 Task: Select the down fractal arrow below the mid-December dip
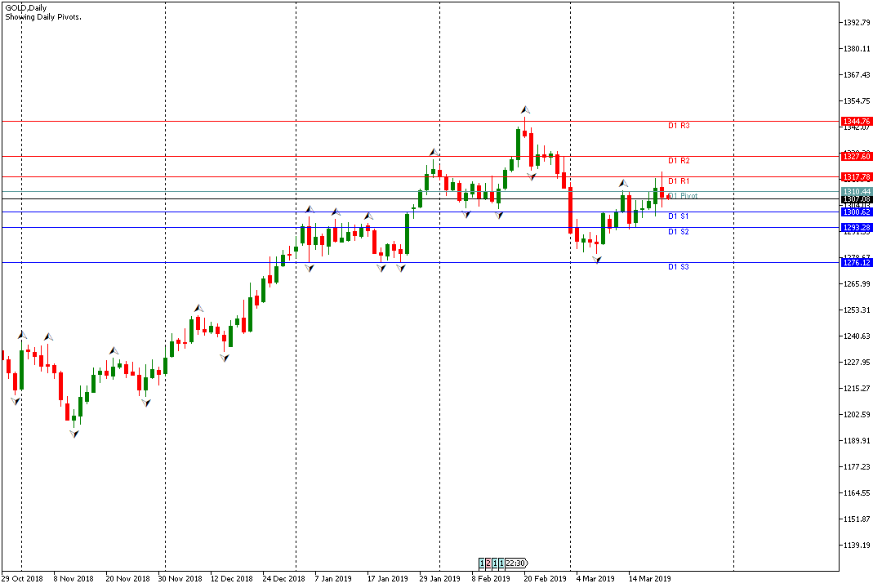(225, 358)
